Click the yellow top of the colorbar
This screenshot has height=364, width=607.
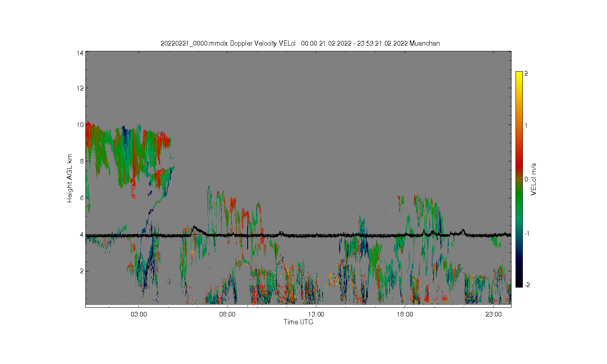(519, 75)
